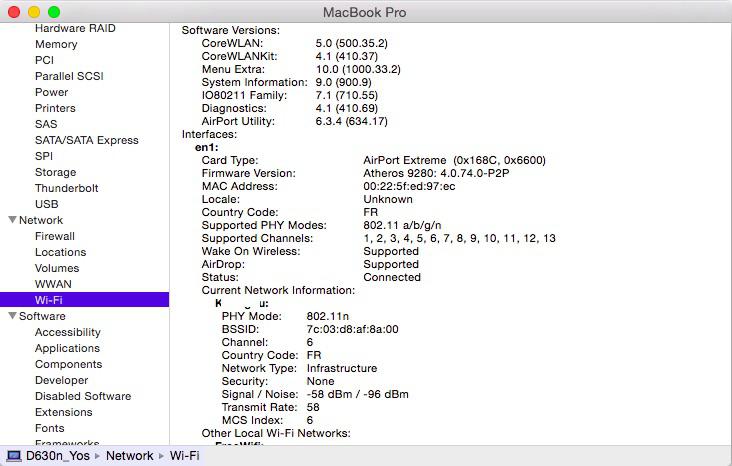Select the Network category label
This screenshot has height=466, width=732.
pos(41,220)
